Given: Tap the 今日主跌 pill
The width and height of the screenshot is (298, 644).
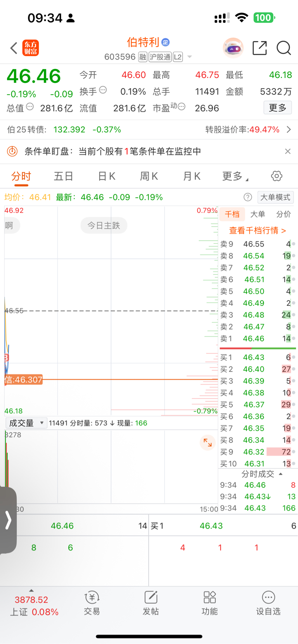Looking at the screenshot, I should (104, 226).
